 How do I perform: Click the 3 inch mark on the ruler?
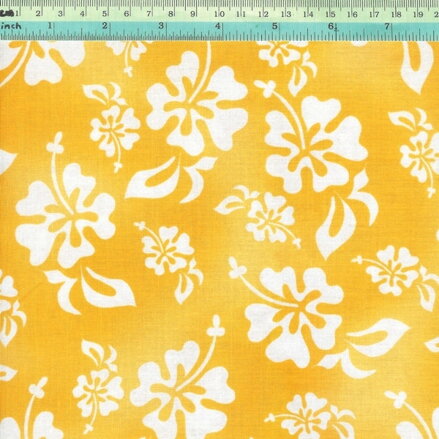click(161, 26)
